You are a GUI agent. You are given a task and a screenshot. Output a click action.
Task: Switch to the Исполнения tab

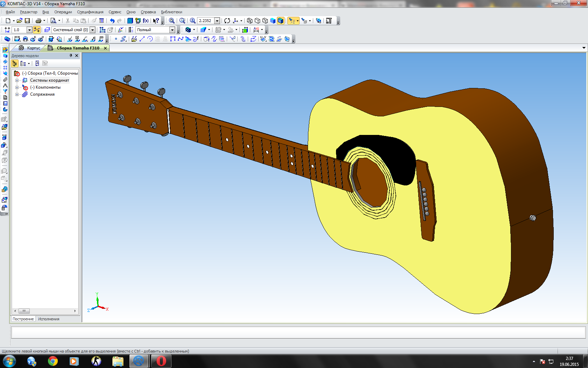pyautogui.click(x=49, y=319)
